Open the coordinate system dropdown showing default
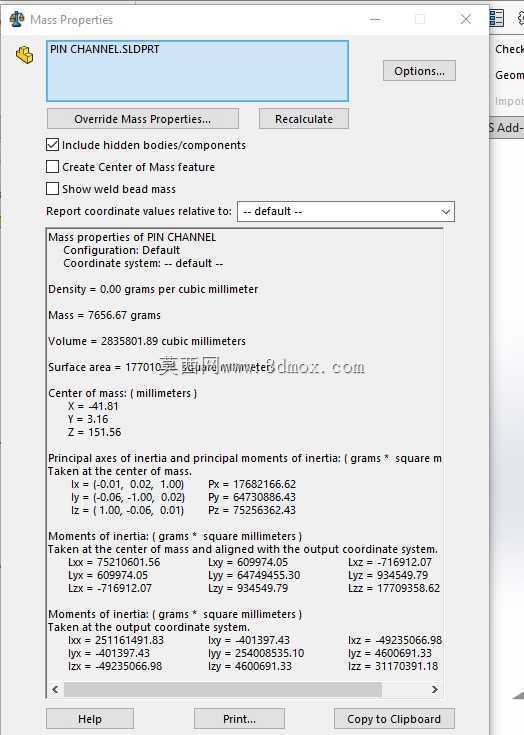The width and height of the screenshot is (524, 735). coord(346,211)
